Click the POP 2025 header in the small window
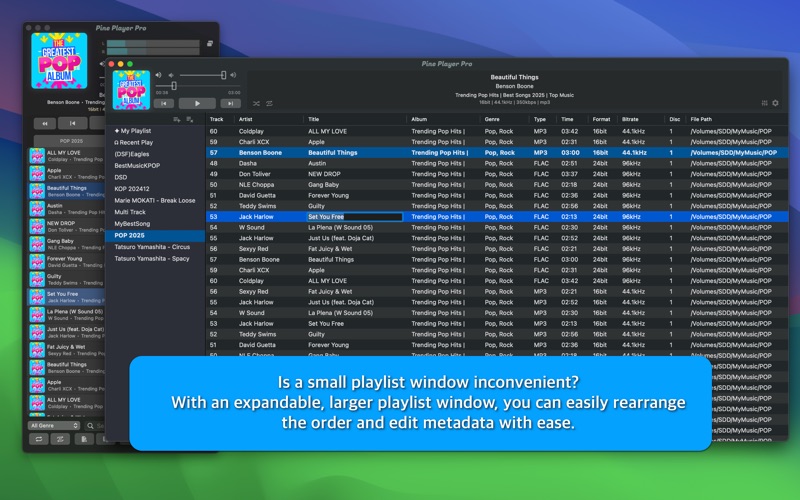Image resolution: width=800 pixels, height=500 pixels. pyautogui.click(x=71, y=141)
